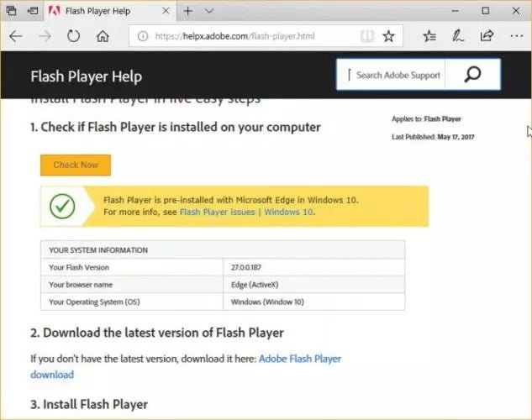Click the Search Adobe Support field

(x=391, y=75)
